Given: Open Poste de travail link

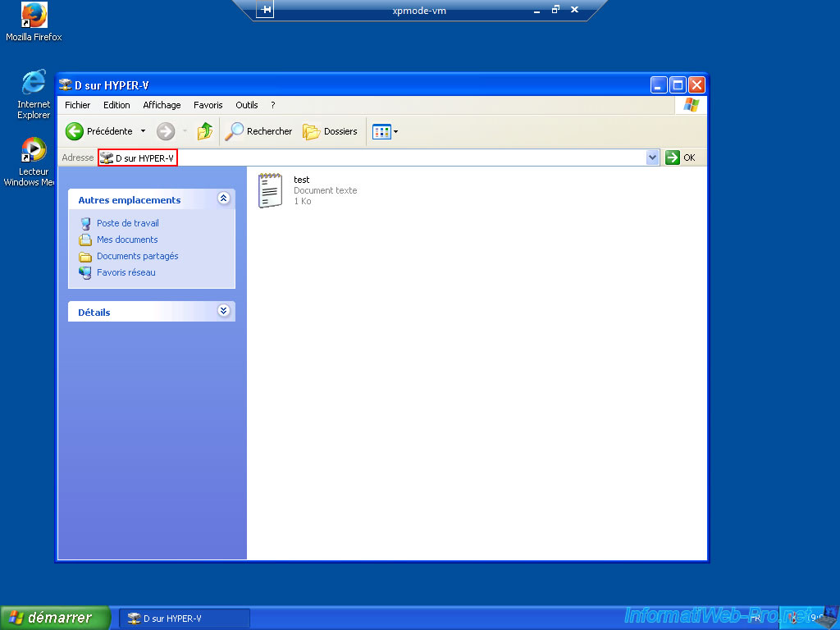Looking at the screenshot, I should pos(127,223).
